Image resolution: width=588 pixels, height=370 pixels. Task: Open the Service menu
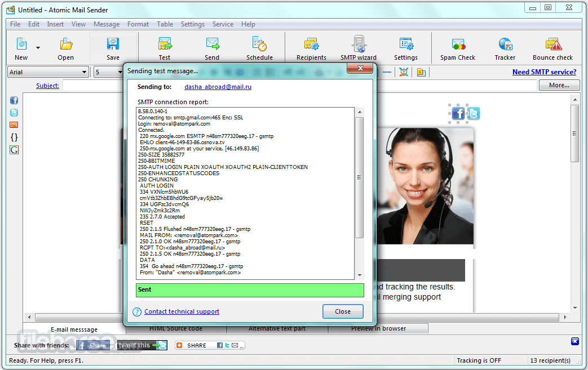tap(223, 24)
